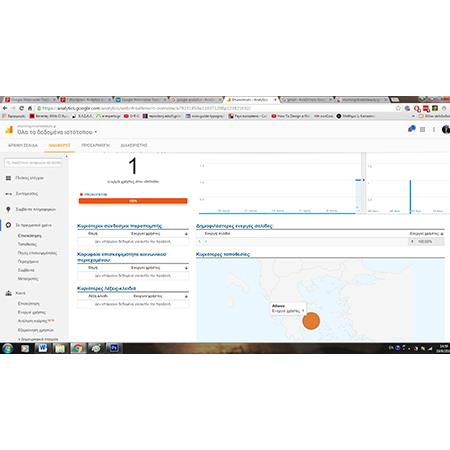Open the 'Κορυφαίες τοποθεσίες' report link
This screenshot has height=450, width=450.
click(x=223, y=254)
